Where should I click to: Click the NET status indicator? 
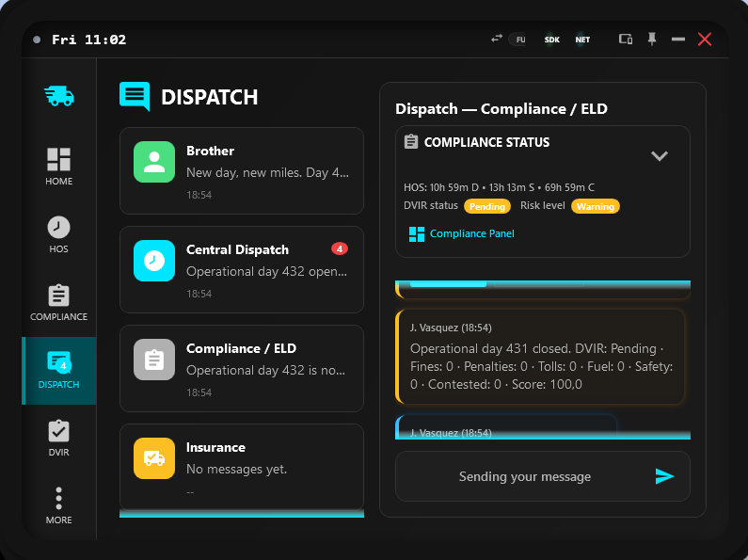(x=582, y=40)
